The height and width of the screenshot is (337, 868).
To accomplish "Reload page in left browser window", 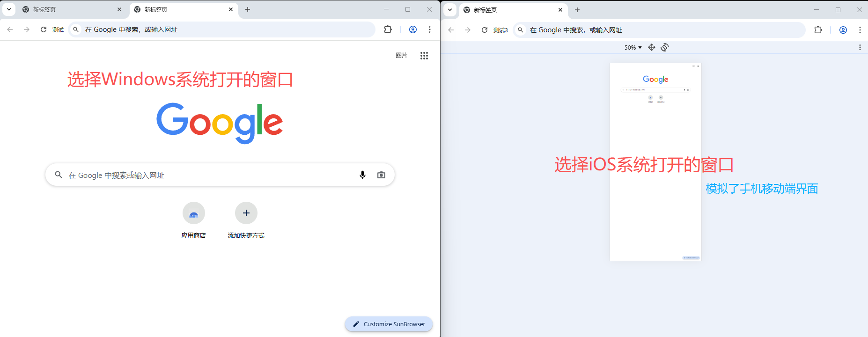I will tap(44, 29).
